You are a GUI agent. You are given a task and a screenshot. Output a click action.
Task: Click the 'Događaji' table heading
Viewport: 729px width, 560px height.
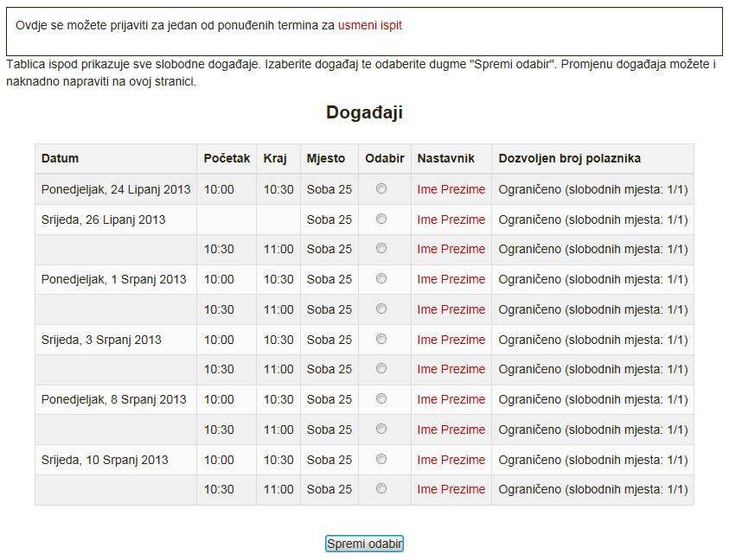pos(365,112)
